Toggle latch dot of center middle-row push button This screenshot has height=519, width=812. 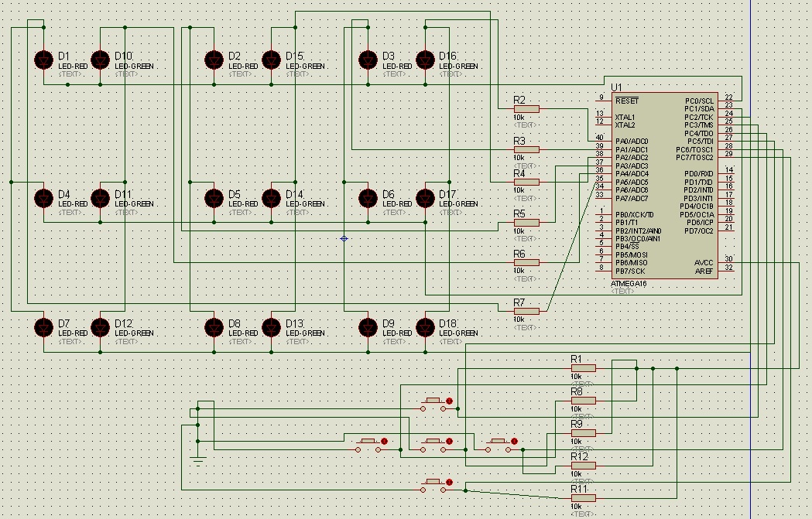tap(450, 442)
